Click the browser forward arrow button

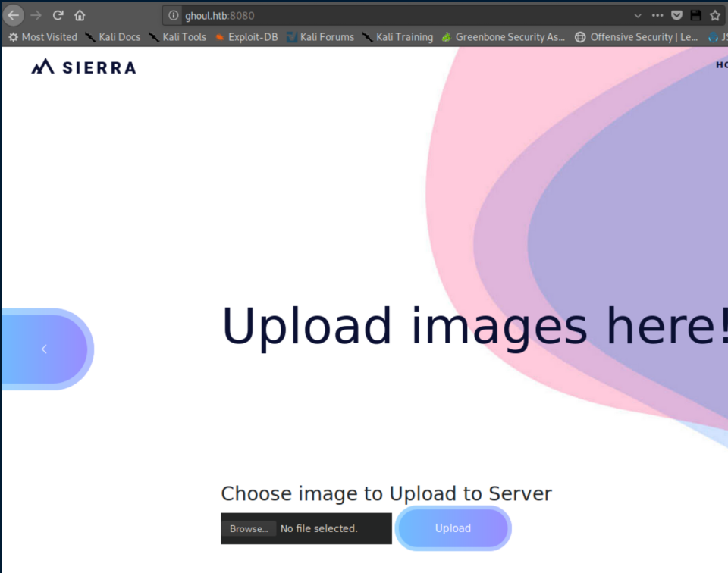pos(36,15)
